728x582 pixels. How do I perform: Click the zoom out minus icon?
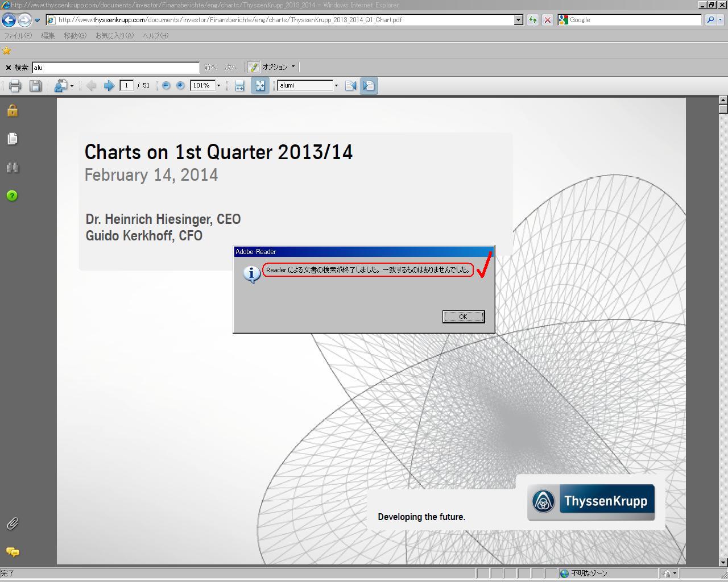pos(166,85)
